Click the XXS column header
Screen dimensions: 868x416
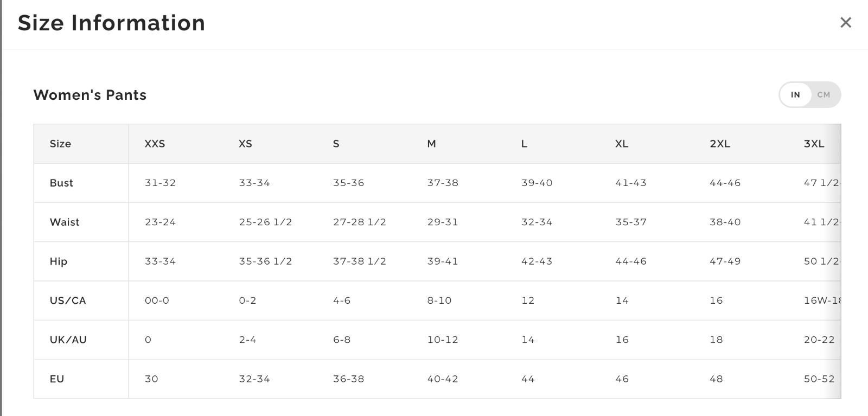(x=155, y=144)
